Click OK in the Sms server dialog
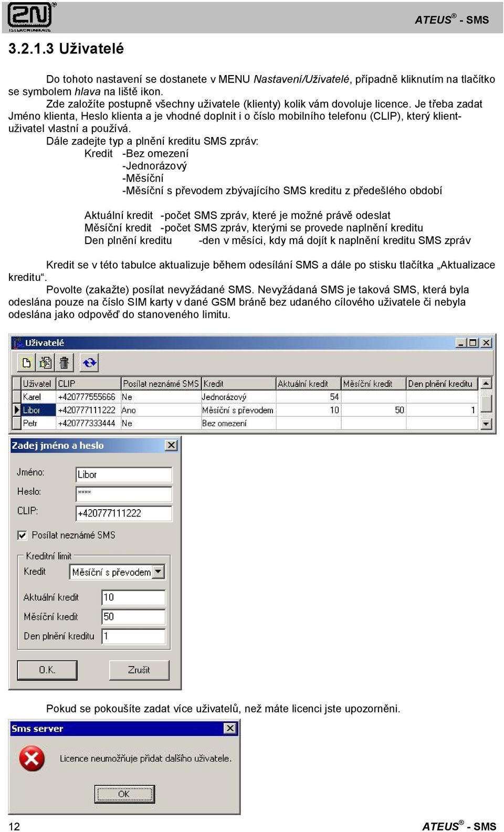The height and width of the screenshot is (832, 504). 124,794
